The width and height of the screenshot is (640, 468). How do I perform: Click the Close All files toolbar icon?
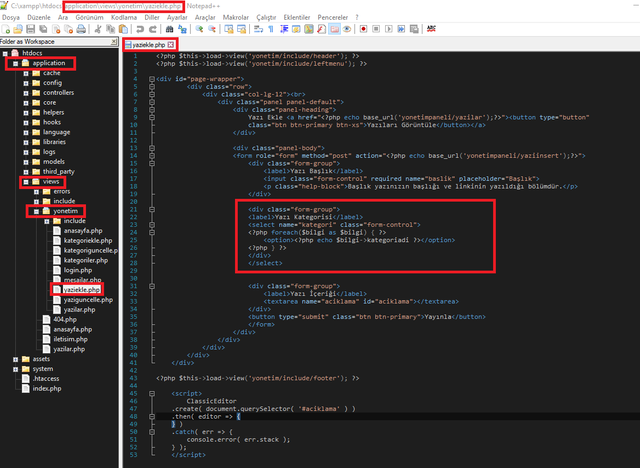(69, 29)
